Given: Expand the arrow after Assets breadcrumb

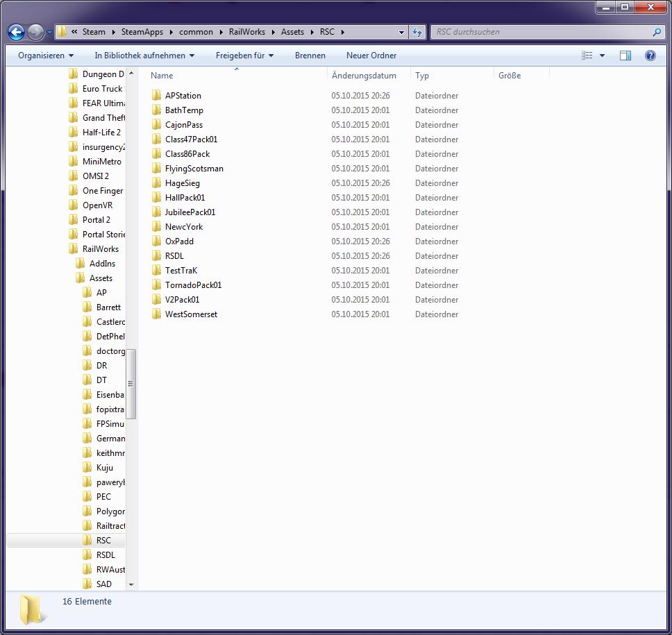Looking at the screenshot, I should [x=312, y=32].
